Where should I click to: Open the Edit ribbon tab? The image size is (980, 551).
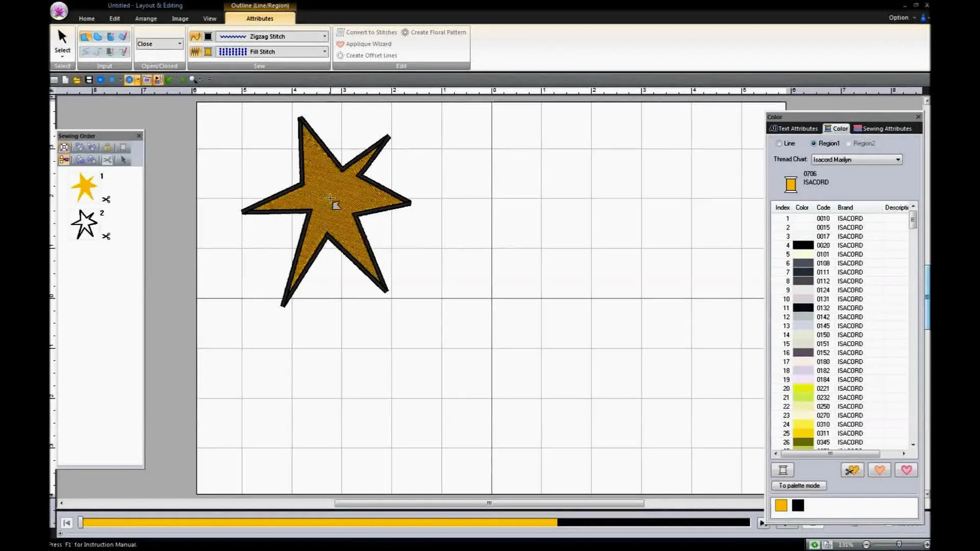(115, 19)
